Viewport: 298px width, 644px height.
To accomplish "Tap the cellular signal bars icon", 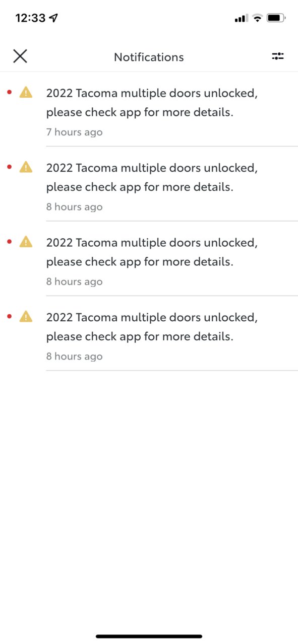I will (x=241, y=19).
